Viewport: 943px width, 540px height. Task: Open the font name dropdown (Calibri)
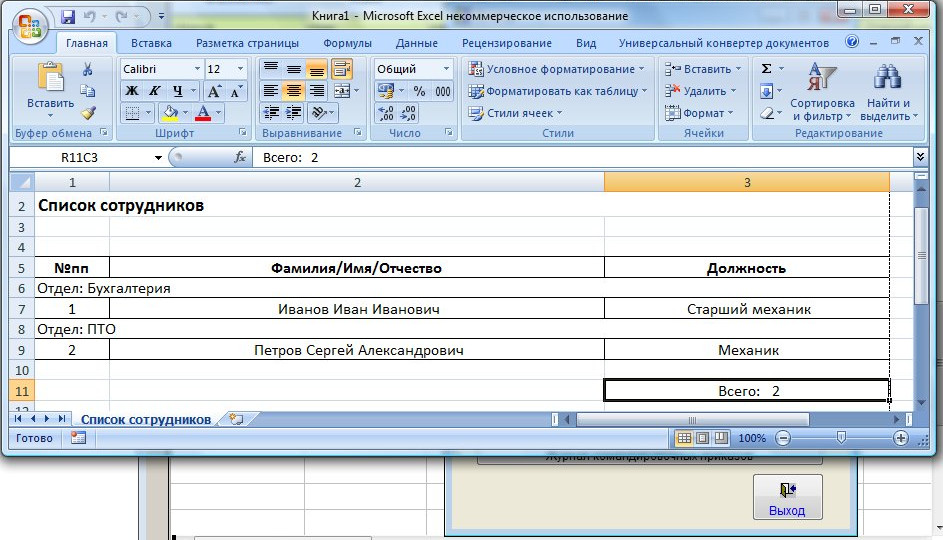point(195,69)
